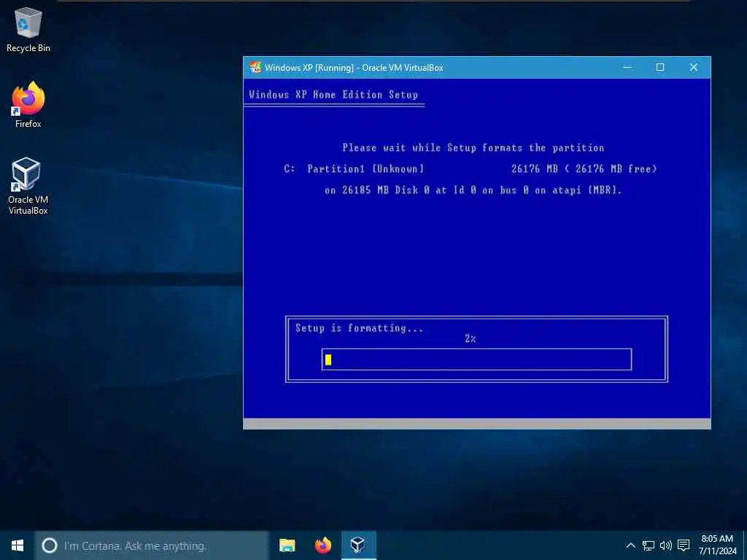Open the network status tray icon

pyautogui.click(x=648, y=545)
